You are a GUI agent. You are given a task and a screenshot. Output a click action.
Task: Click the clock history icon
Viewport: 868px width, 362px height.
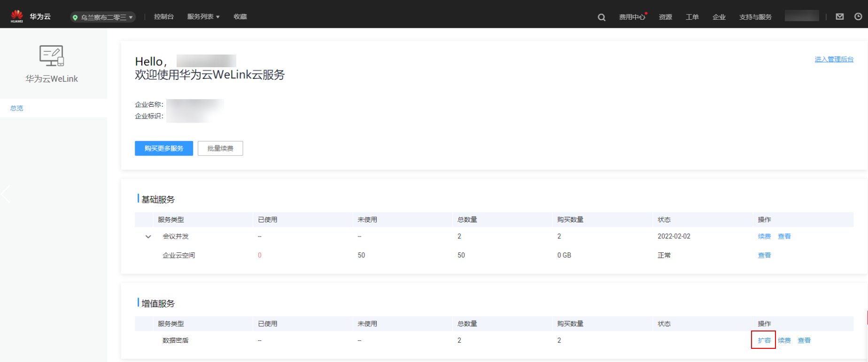click(x=858, y=16)
